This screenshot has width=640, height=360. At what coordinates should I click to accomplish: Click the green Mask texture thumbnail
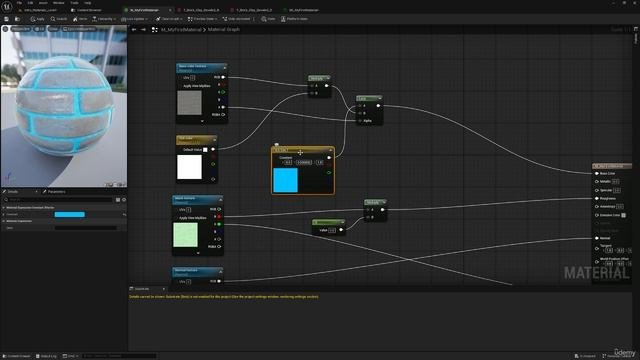coord(185,235)
